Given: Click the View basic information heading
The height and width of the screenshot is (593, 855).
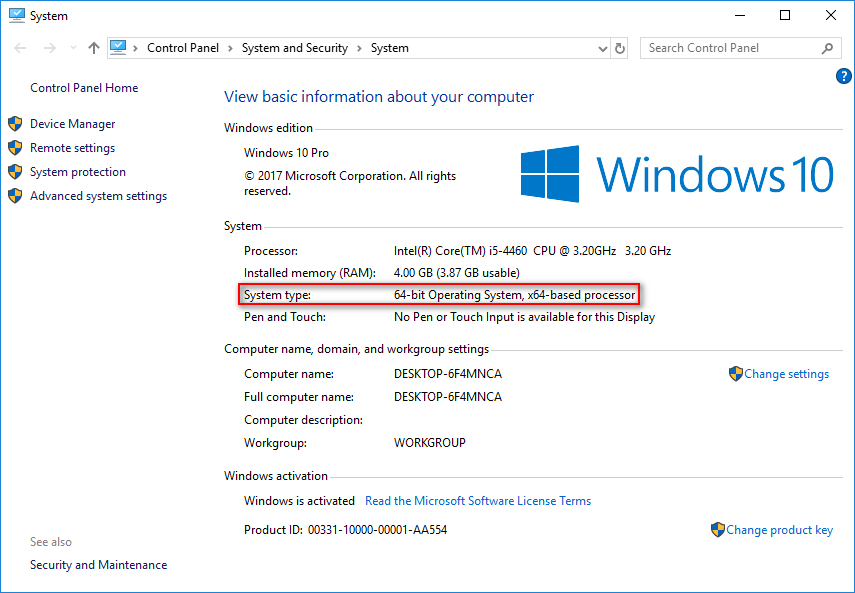Looking at the screenshot, I should (379, 96).
